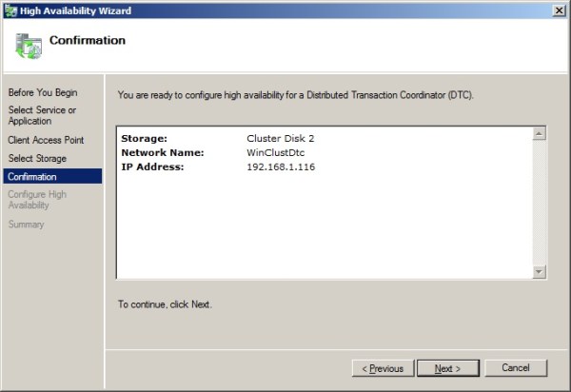Proceed by clicking the Next button
Image resolution: width=571 pixels, height=392 pixels.
[x=448, y=368]
